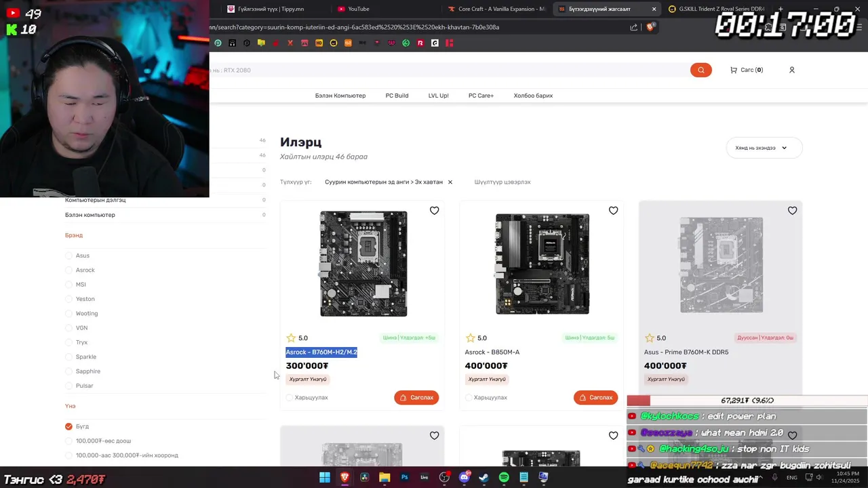
Task: Click the HD bookmark icon in bookmarks bar
Action: pos(319,43)
